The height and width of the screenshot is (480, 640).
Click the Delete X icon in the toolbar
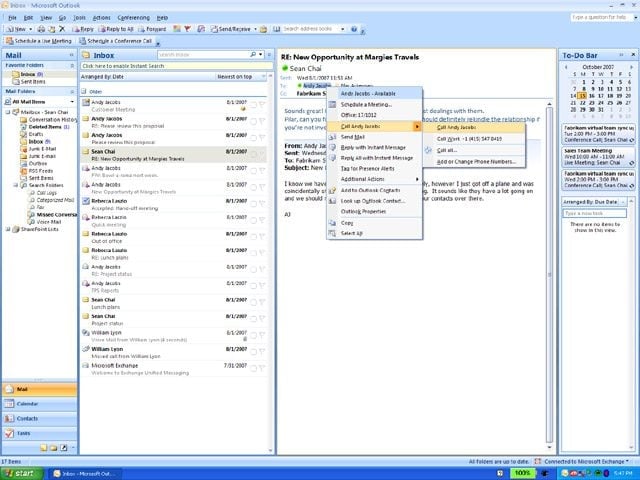pos(62,29)
